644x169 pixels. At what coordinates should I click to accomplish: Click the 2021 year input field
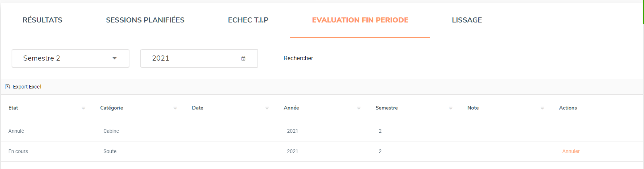point(199,58)
